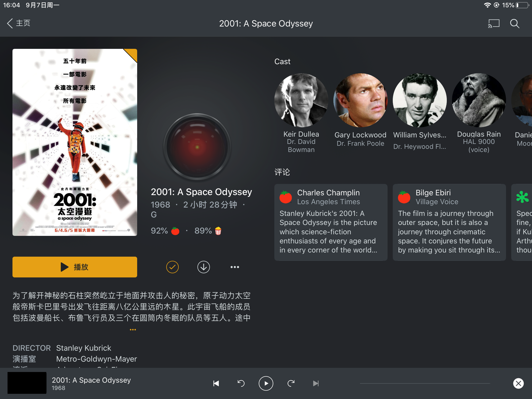Skip to previous track in mini player
The width and height of the screenshot is (532, 399).
point(216,383)
